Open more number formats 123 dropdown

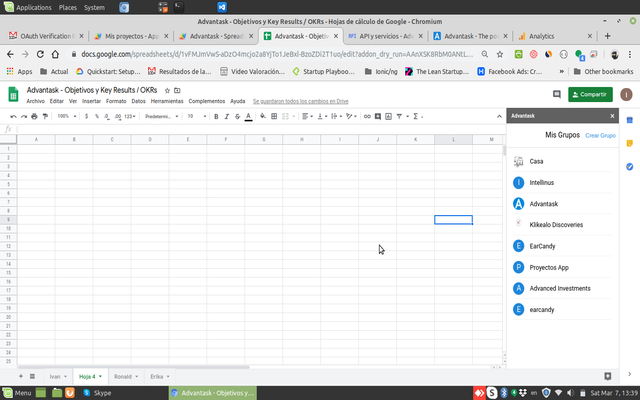[130, 116]
